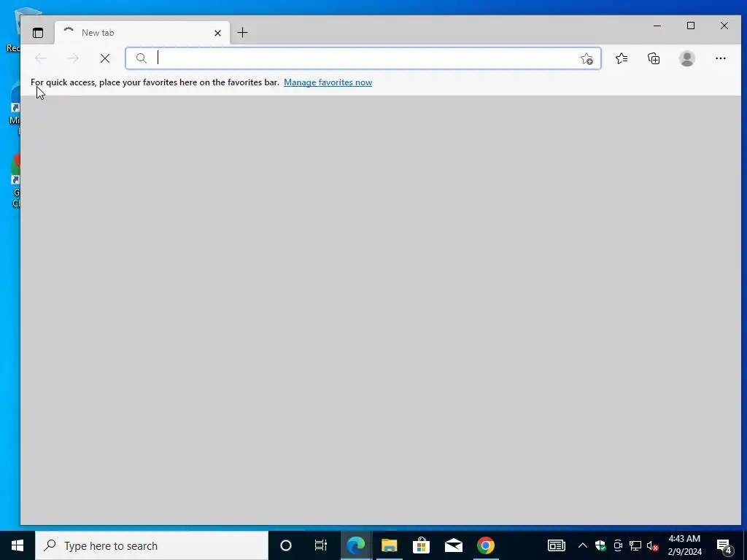Click Type here to search box
Screen dimensions: 747x560
[152, 545]
